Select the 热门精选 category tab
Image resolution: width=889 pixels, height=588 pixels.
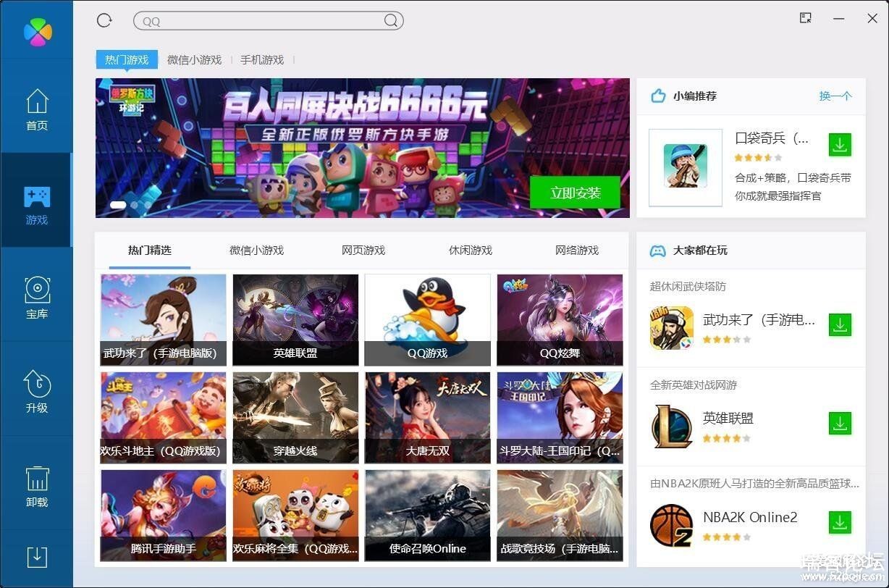point(150,251)
